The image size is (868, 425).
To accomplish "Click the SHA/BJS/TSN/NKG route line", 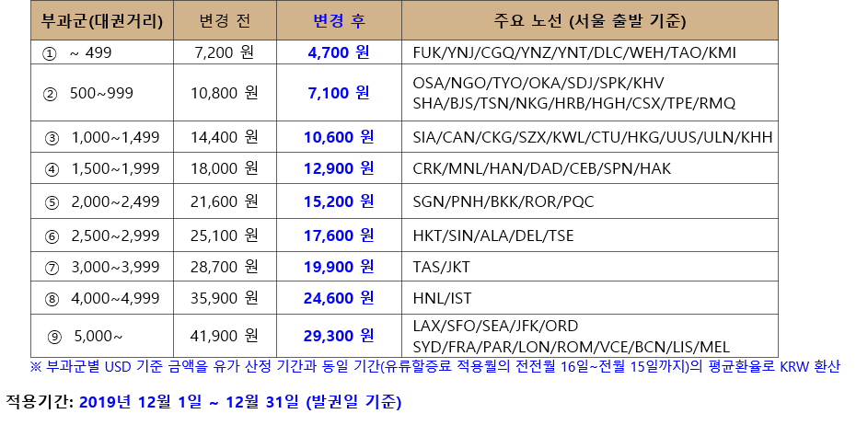I will pyautogui.click(x=574, y=103).
